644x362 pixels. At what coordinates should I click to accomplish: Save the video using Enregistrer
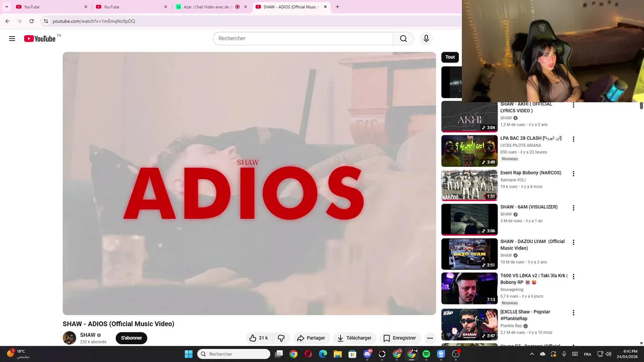pos(399,338)
